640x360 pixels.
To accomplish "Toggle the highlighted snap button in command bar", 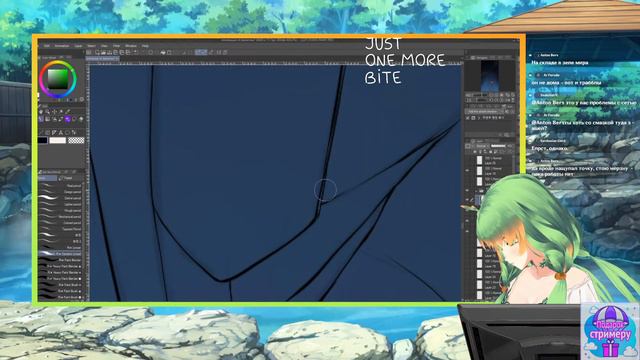I will 200,52.
